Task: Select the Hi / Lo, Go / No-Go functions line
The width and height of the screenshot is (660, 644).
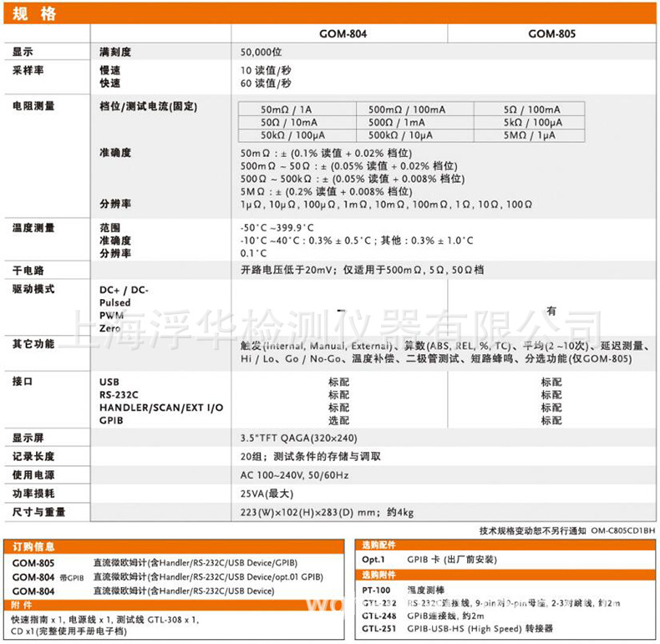Action: [x=436, y=358]
